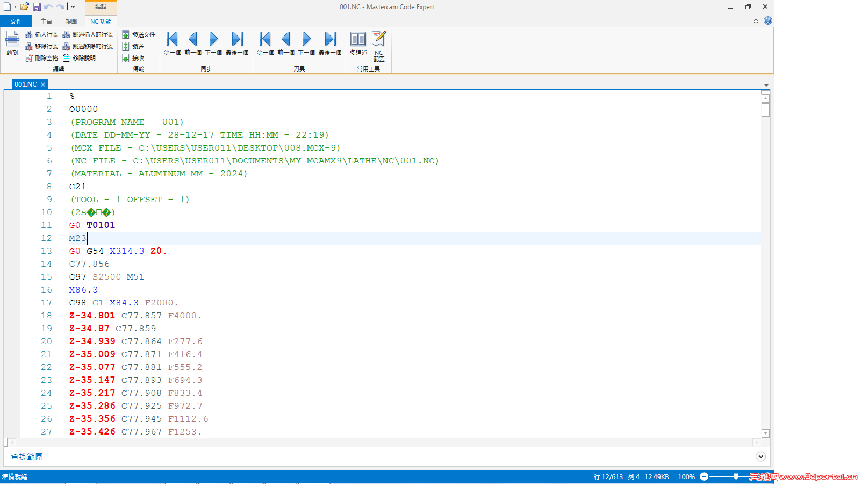The width and height of the screenshot is (868, 484).
Task: Click 刪除空格 delete spaces
Action: (41, 58)
